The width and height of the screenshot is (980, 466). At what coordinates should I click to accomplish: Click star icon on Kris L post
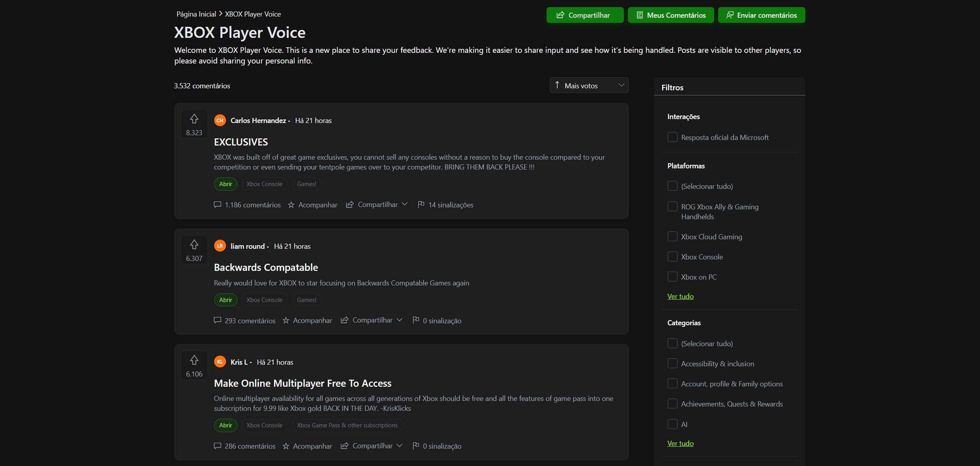point(286,446)
